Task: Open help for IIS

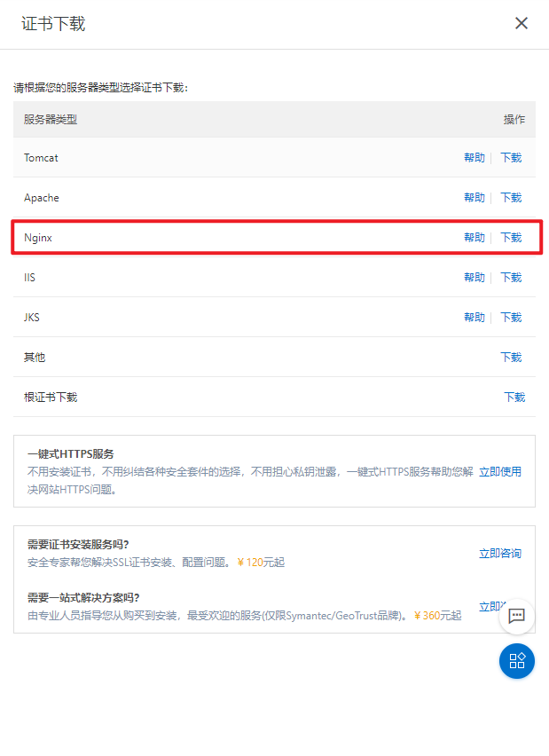Action: coord(474,278)
